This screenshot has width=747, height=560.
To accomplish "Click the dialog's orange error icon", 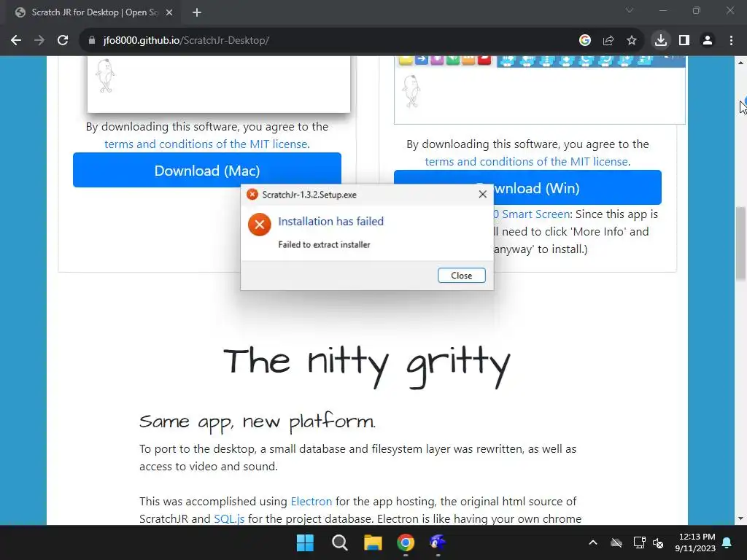I will pyautogui.click(x=260, y=225).
